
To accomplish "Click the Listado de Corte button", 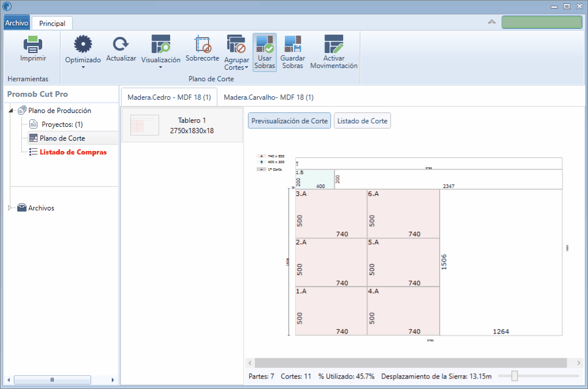I will (362, 120).
